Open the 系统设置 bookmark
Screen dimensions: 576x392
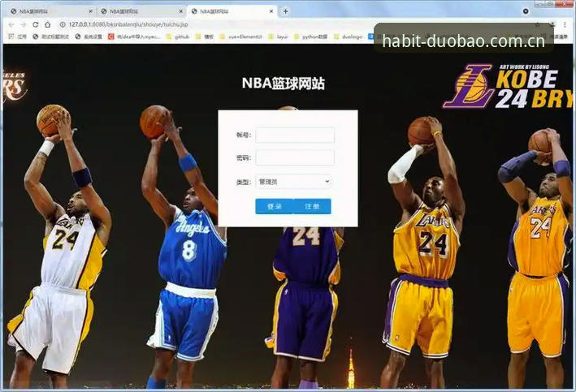coord(89,37)
